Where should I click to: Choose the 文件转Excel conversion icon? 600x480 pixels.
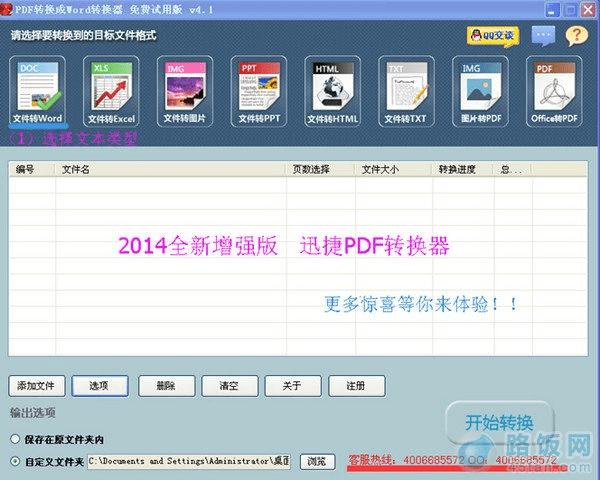pos(111,91)
